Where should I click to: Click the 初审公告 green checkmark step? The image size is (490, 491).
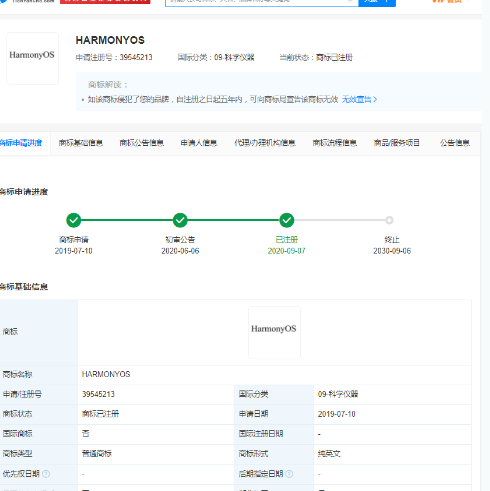180,220
